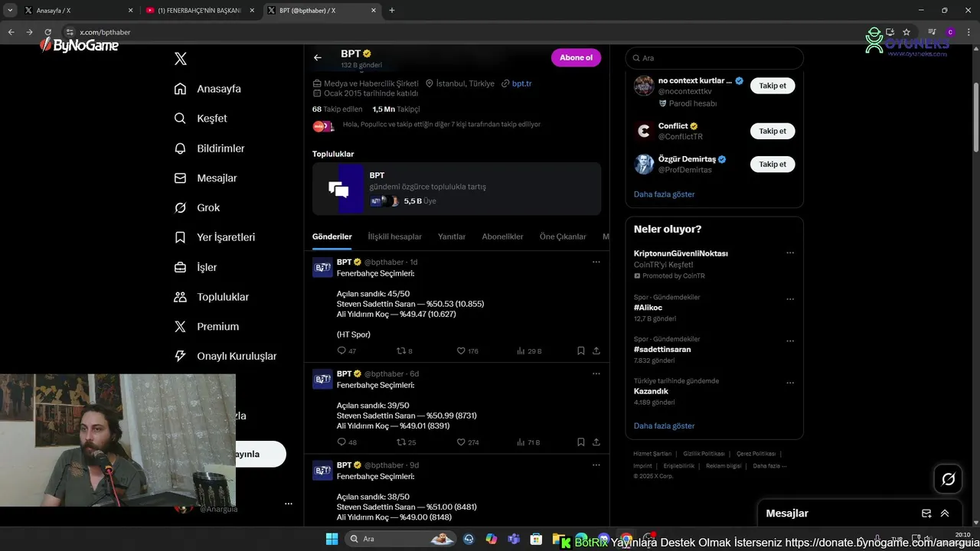
Task: Click the floating Grok button
Action: (x=949, y=479)
